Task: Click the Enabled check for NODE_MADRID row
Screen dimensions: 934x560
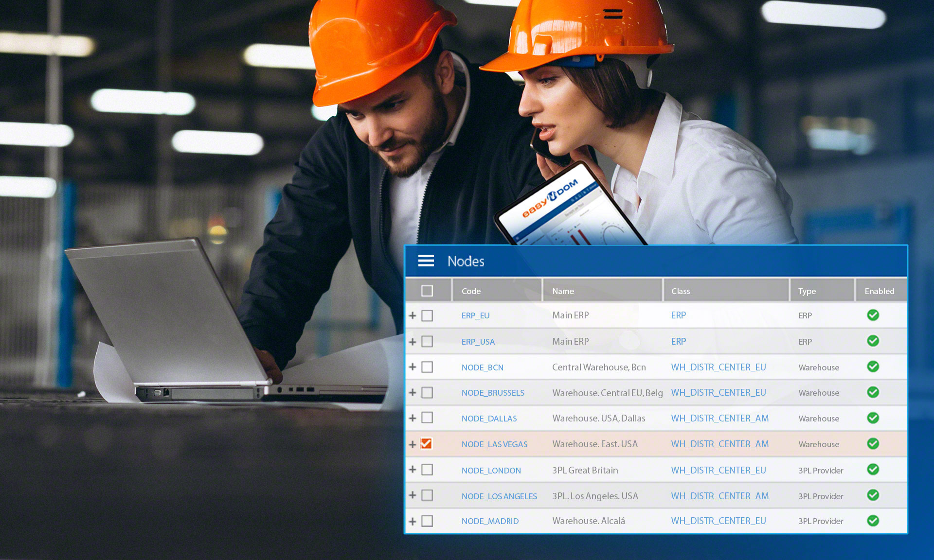Action: tap(872, 521)
